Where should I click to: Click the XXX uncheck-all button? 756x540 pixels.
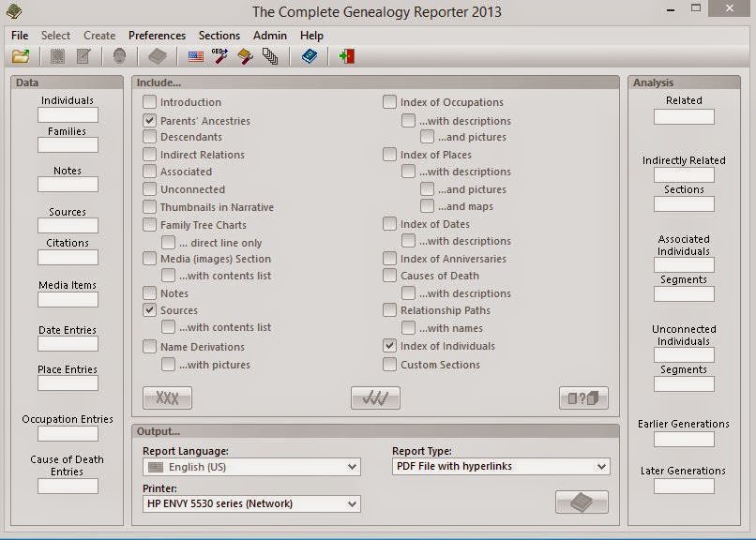[x=167, y=397]
